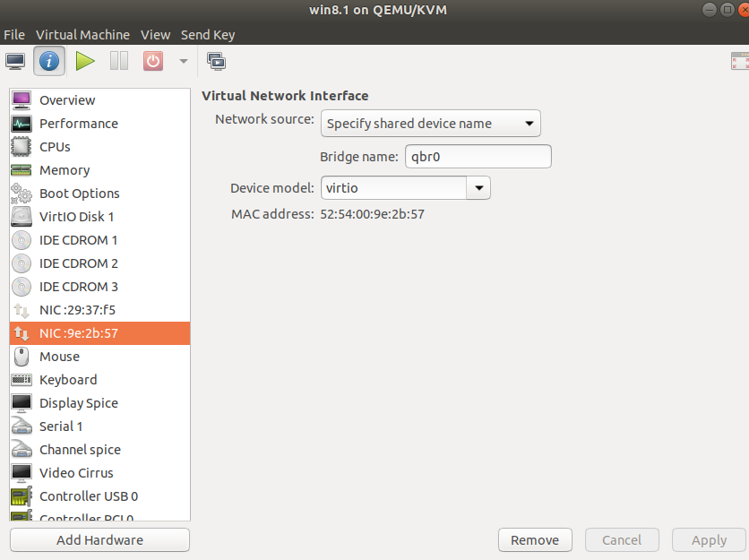Open the File menu

coord(14,35)
